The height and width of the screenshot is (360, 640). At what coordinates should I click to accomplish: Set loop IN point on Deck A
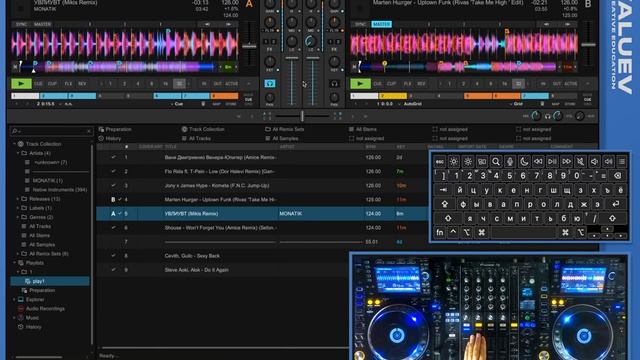coord(204,84)
